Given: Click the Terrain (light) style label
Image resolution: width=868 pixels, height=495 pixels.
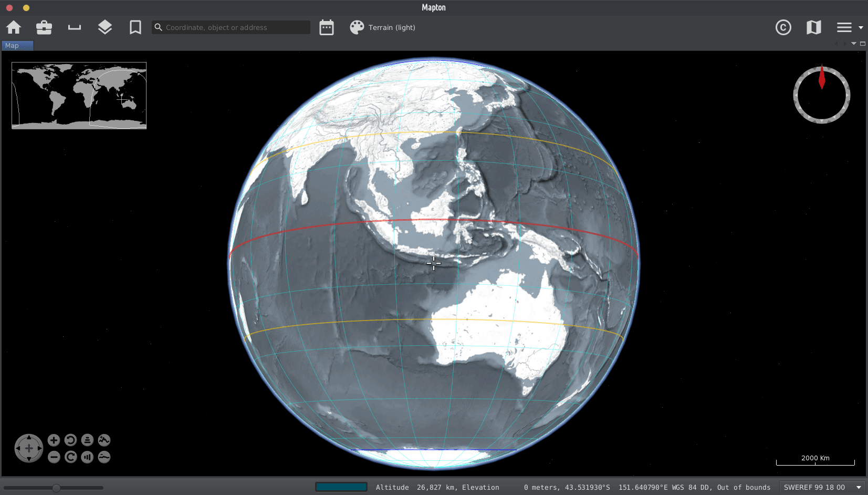Looking at the screenshot, I should [392, 27].
